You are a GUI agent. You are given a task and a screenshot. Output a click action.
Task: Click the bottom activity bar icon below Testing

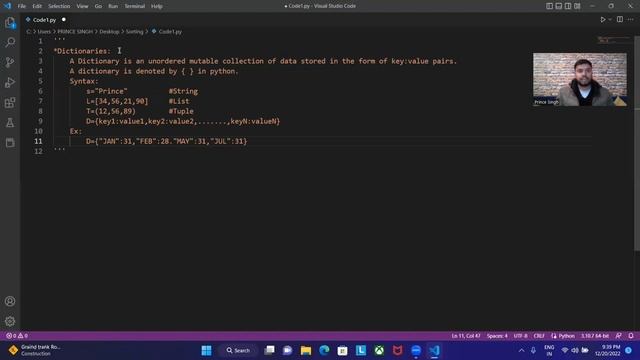10,142
